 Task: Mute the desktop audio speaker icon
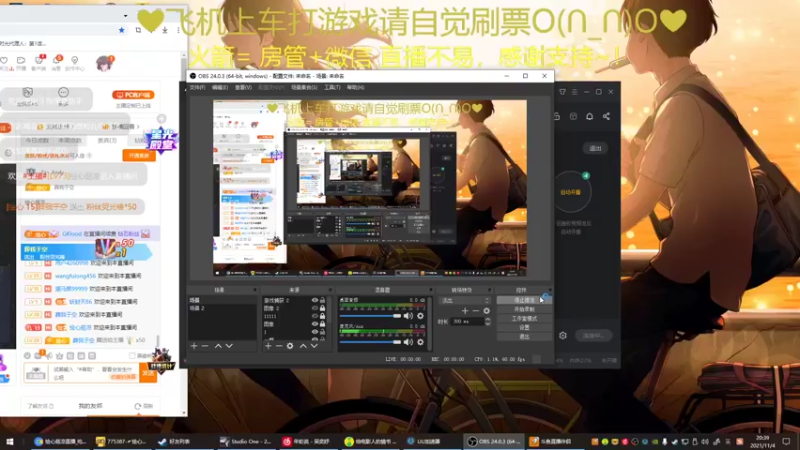tap(408, 316)
